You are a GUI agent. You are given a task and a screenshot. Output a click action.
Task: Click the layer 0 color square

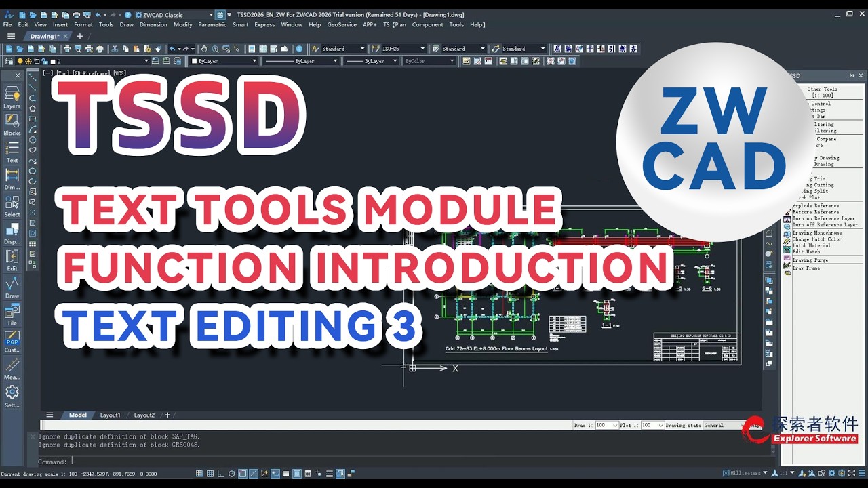click(x=53, y=61)
